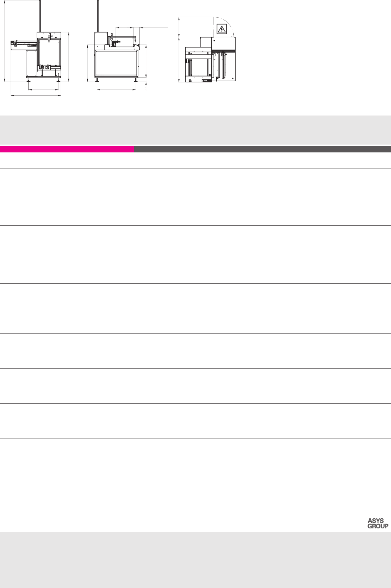
Task: Click the light gray band above the magenta bar
Action: click(x=195, y=130)
